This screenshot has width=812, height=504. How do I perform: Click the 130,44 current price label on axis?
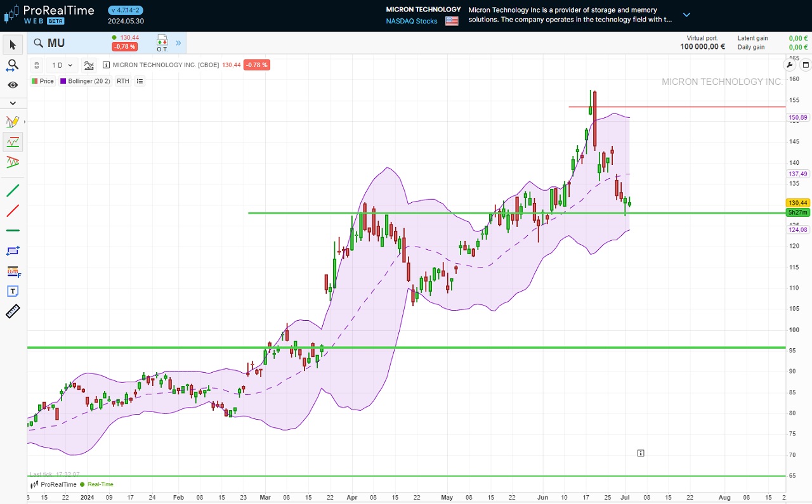tap(797, 203)
